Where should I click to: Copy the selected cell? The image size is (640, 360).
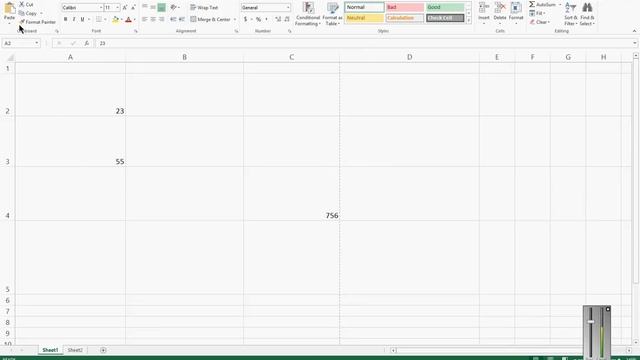point(28,13)
